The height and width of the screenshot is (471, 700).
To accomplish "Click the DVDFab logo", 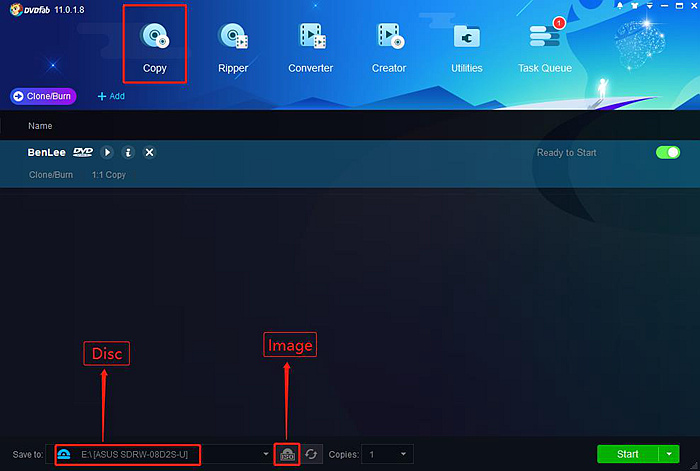I will (x=30, y=9).
